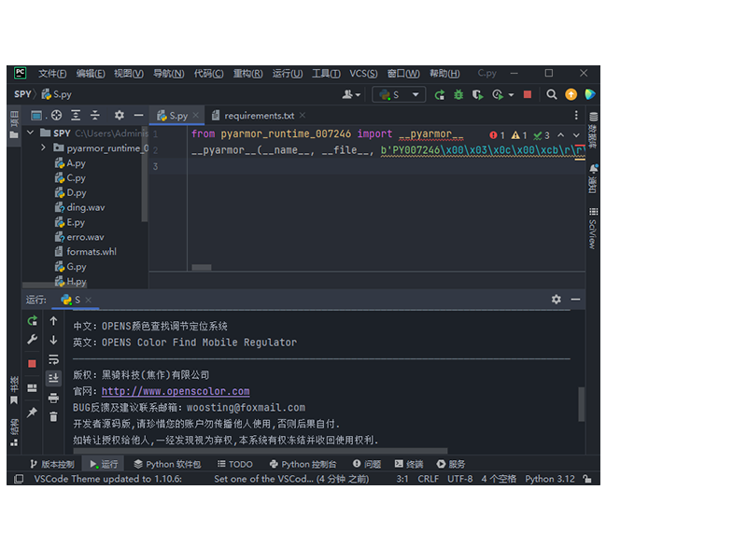Open Python 控制台 tool window

click(303, 464)
